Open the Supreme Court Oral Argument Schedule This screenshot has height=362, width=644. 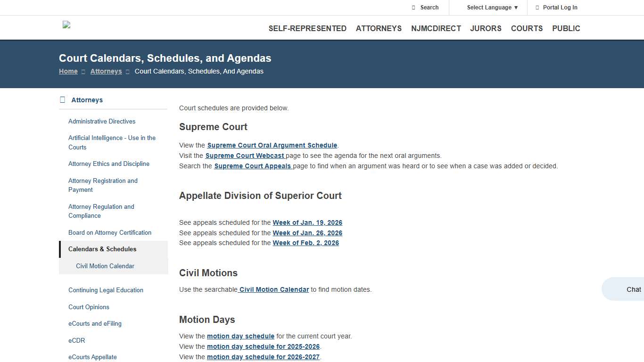[x=272, y=145]
